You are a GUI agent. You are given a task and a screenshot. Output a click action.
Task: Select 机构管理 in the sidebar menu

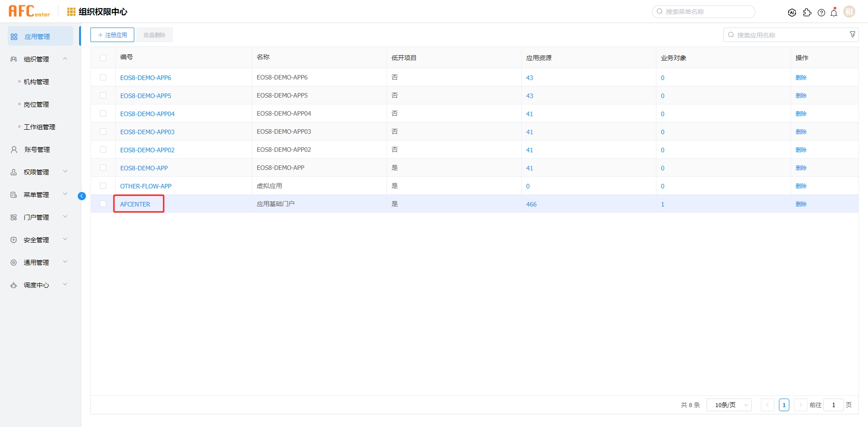pos(37,81)
